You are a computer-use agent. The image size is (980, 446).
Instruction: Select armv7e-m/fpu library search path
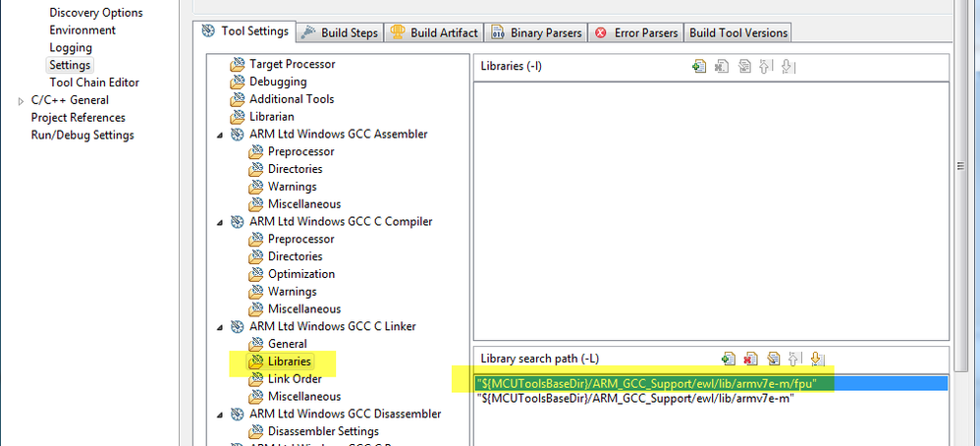tap(711, 383)
